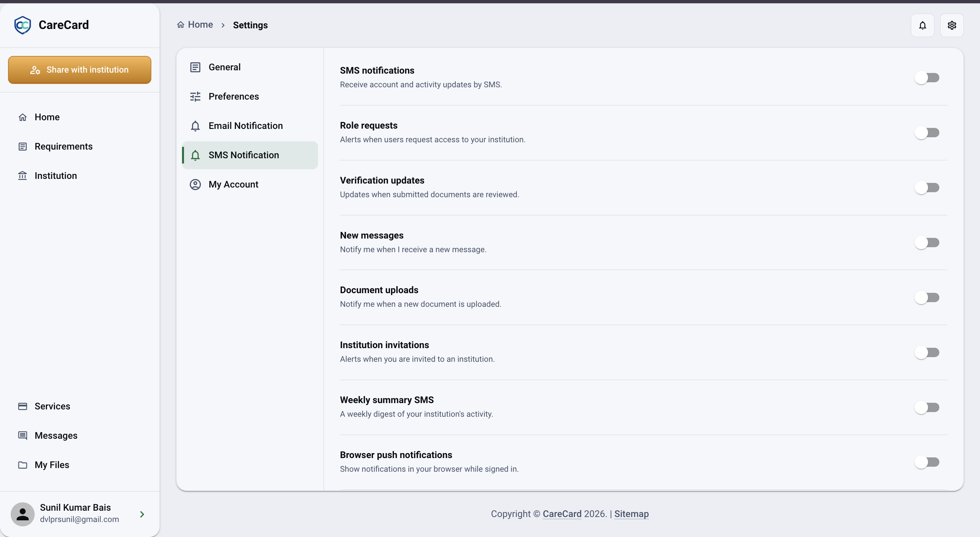This screenshot has width=980, height=537.
Task: Click the dvlprsunil@gmail.com email text
Action: pos(79,519)
